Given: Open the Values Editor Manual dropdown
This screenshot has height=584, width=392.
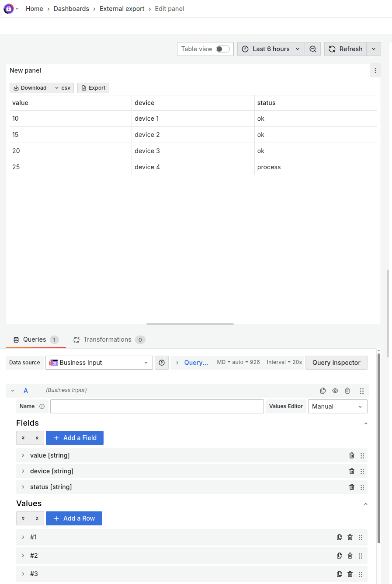Looking at the screenshot, I should pyautogui.click(x=337, y=406).
